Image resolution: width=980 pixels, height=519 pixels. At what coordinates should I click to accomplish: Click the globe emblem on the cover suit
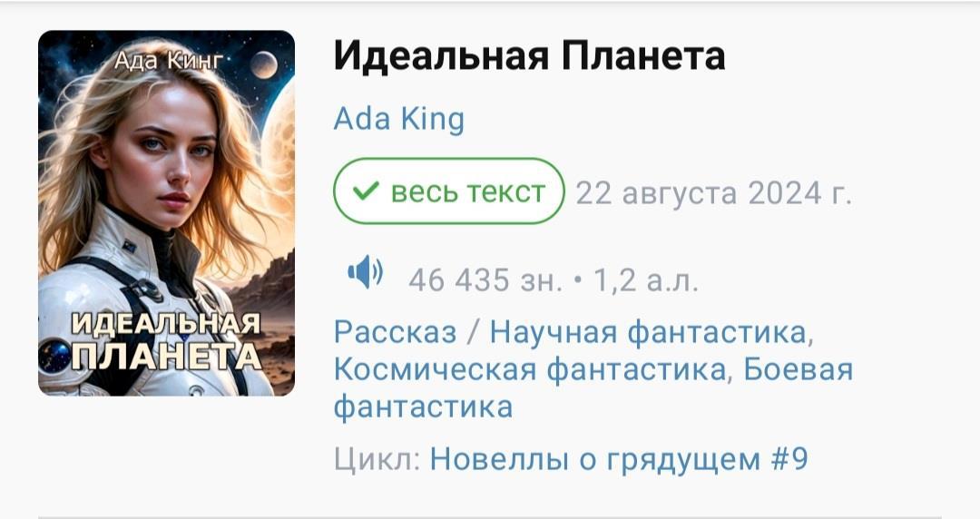coord(54,356)
